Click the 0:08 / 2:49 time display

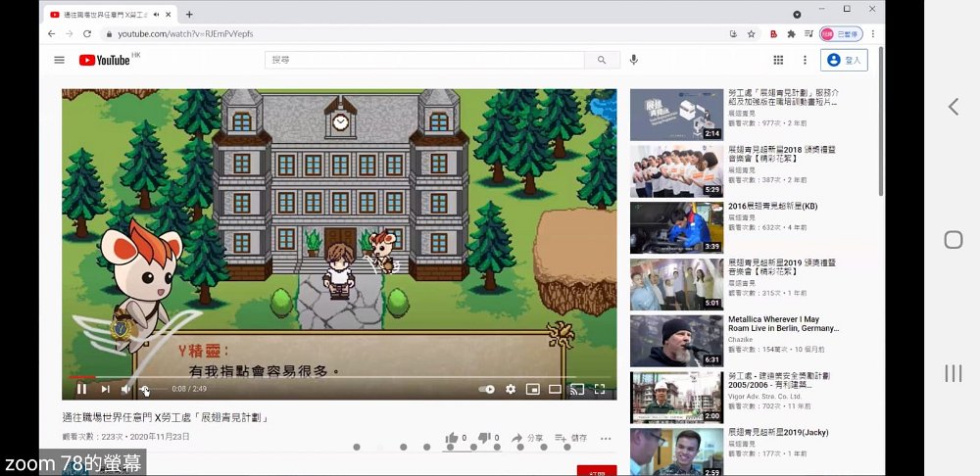pos(189,389)
